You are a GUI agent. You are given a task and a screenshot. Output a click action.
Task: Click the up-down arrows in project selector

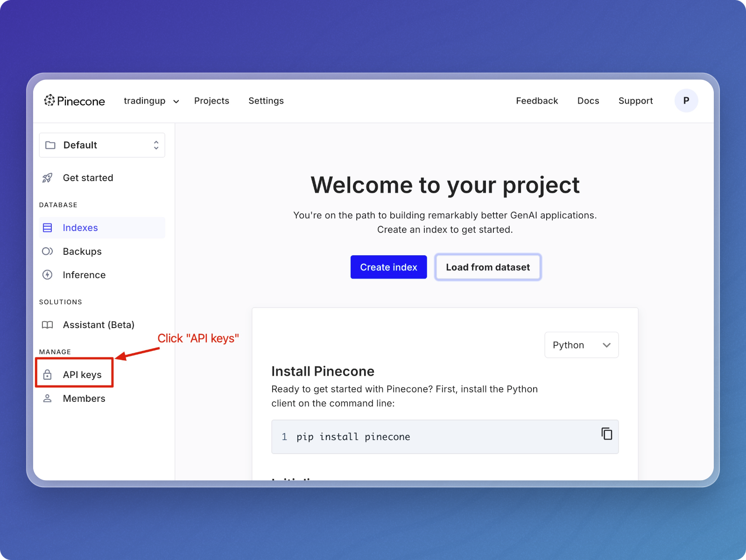pos(156,145)
